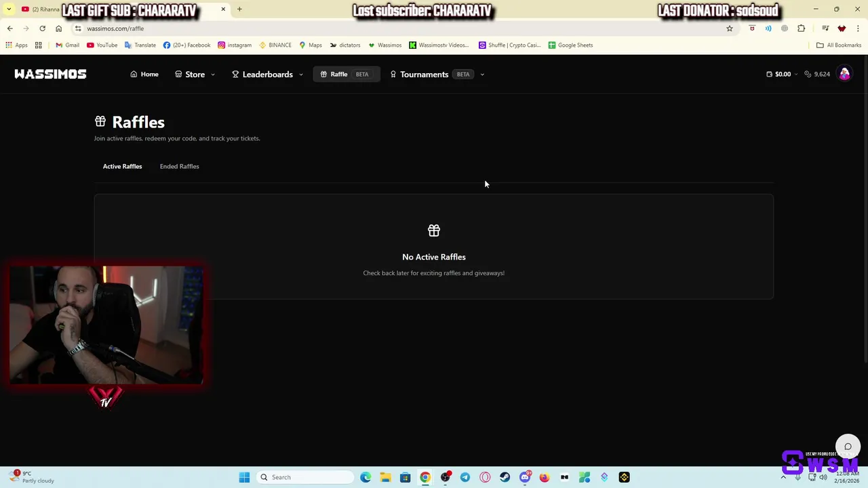Click the browser Home button
Viewport: 868px width, 488px height.
(58, 28)
